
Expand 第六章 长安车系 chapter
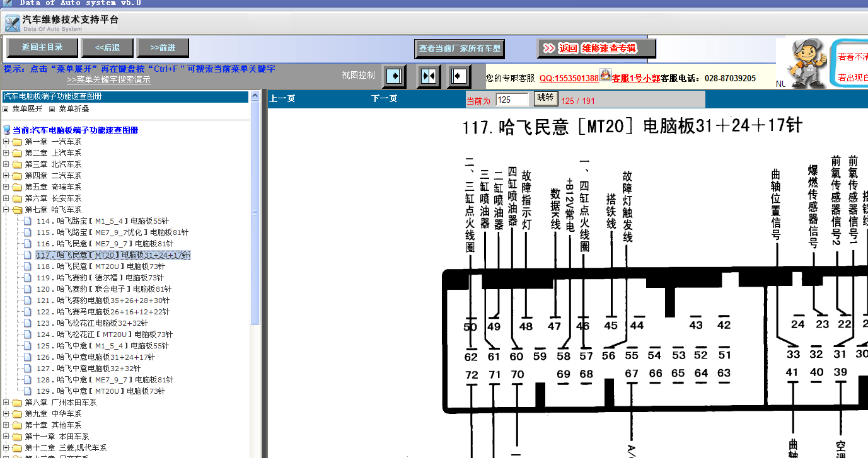click(x=6, y=198)
